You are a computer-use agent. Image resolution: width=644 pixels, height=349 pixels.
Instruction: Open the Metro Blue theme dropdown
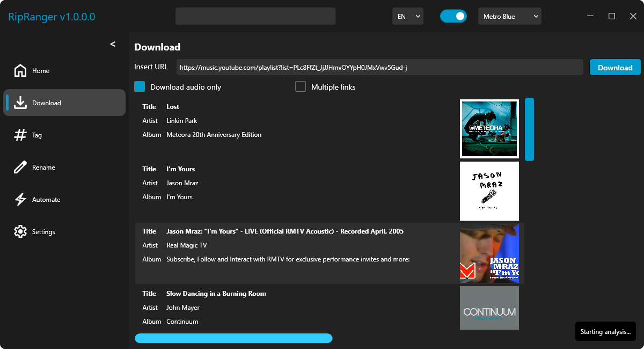click(x=510, y=16)
